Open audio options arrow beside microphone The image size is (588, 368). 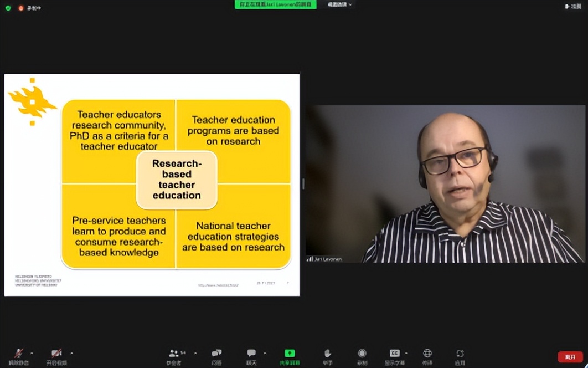32,354
